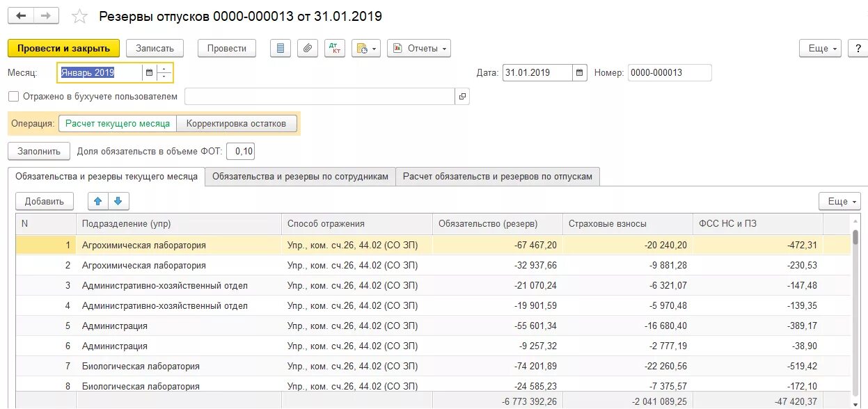
Task: Click the paperclip attached files icon
Action: [x=307, y=49]
